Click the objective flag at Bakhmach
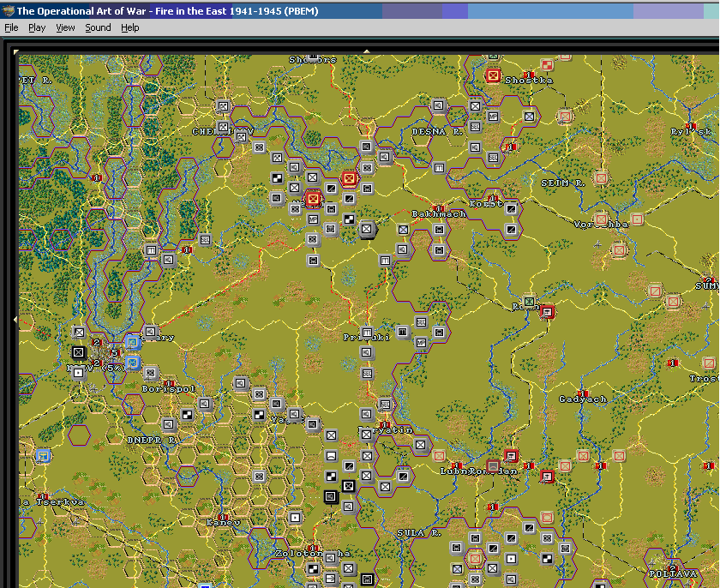 (439, 208)
